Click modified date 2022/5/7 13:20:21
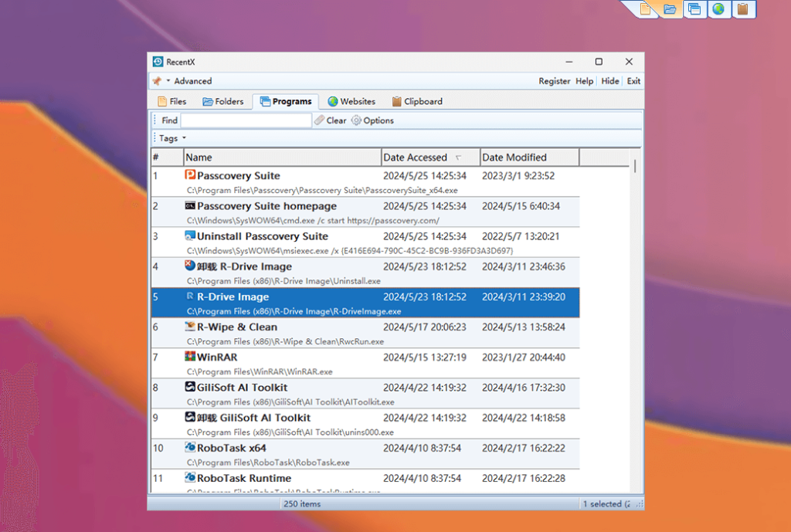This screenshot has width=791, height=532. point(520,236)
